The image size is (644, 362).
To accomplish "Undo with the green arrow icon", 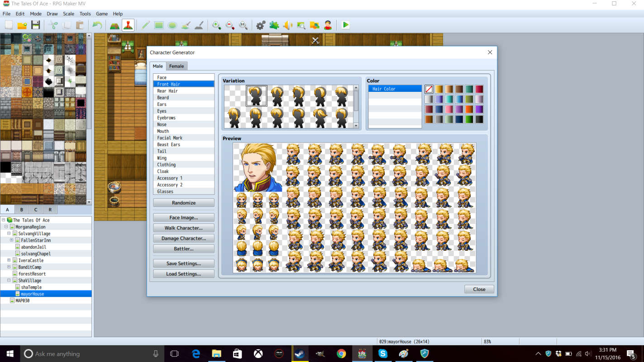I will click(x=97, y=25).
